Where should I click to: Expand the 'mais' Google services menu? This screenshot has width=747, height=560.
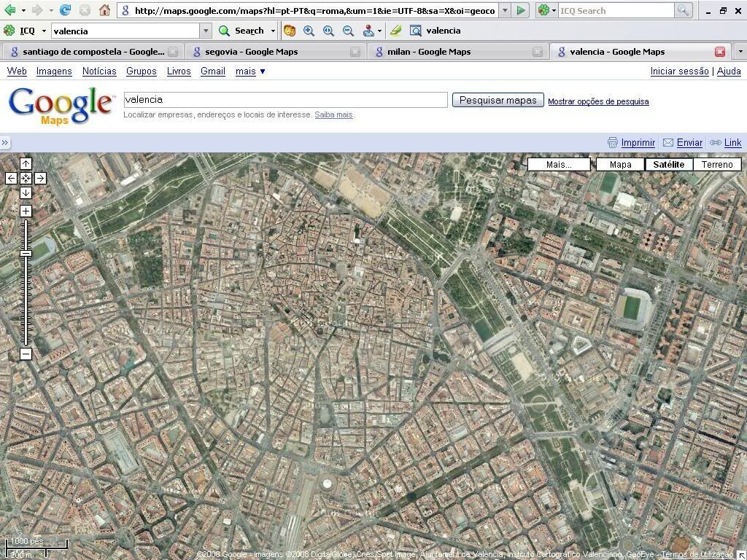(x=250, y=71)
